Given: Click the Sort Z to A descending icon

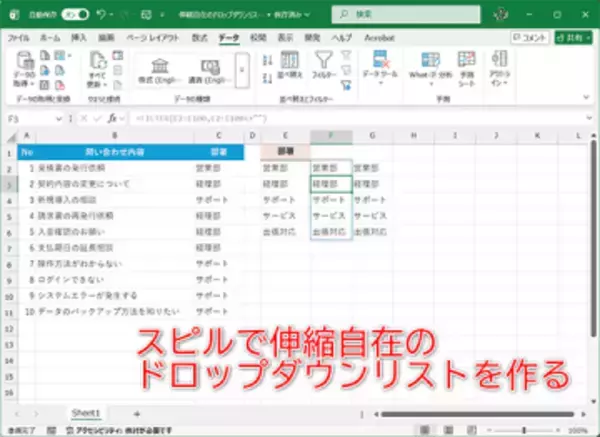Looking at the screenshot, I should click(x=267, y=78).
